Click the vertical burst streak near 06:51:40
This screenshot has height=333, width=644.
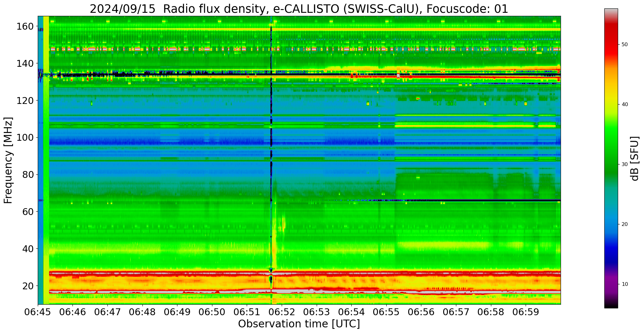click(x=271, y=160)
